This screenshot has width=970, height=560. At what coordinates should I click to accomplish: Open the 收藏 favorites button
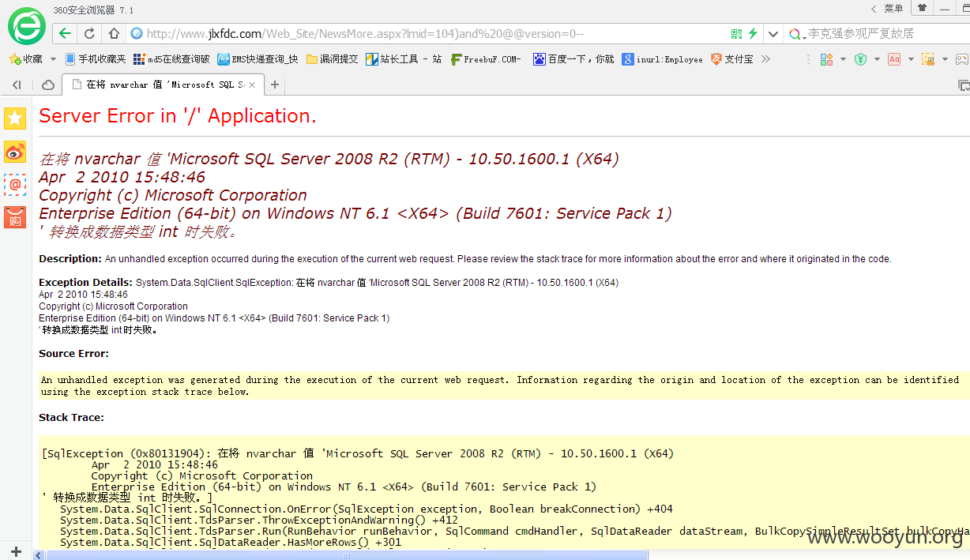point(25,59)
